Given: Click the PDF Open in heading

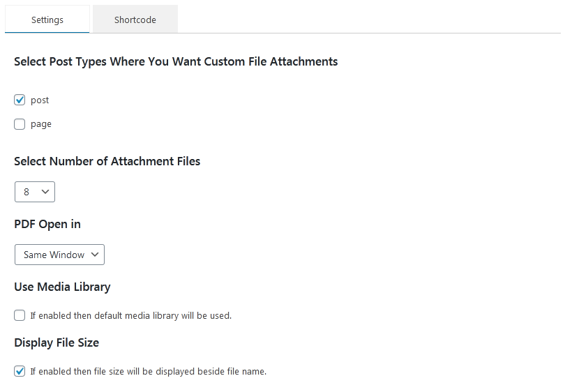Looking at the screenshot, I should (x=47, y=224).
